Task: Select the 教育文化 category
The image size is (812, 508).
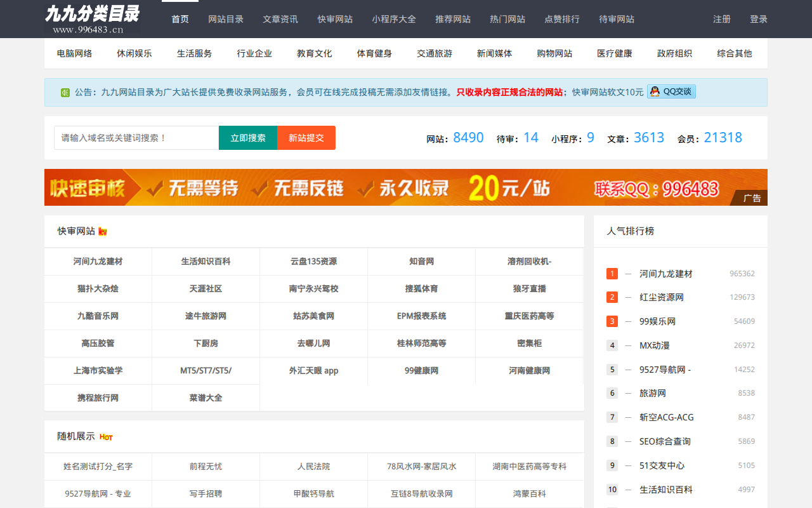Action: click(x=315, y=53)
